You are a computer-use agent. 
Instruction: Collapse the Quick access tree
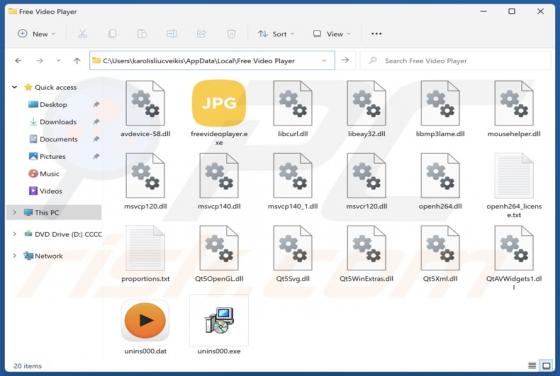point(14,87)
